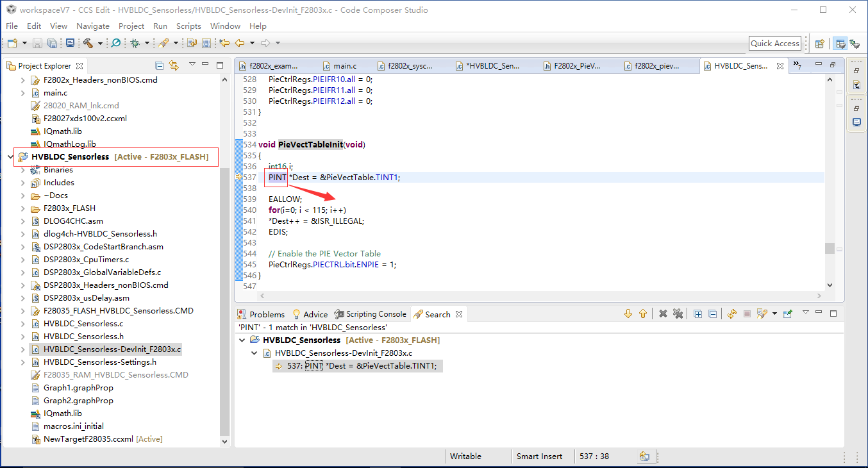Image resolution: width=868 pixels, height=468 pixels.
Task: Open the Console fast view icon
Action: (x=856, y=122)
